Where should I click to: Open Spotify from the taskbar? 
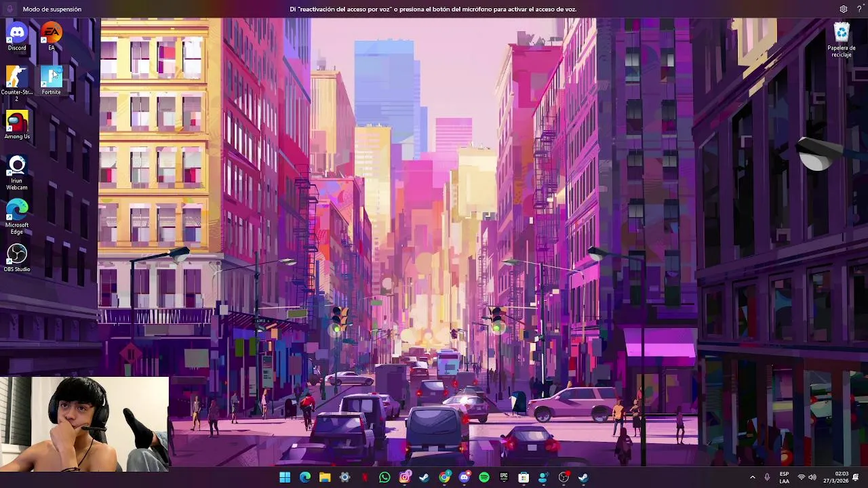tap(484, 477)
